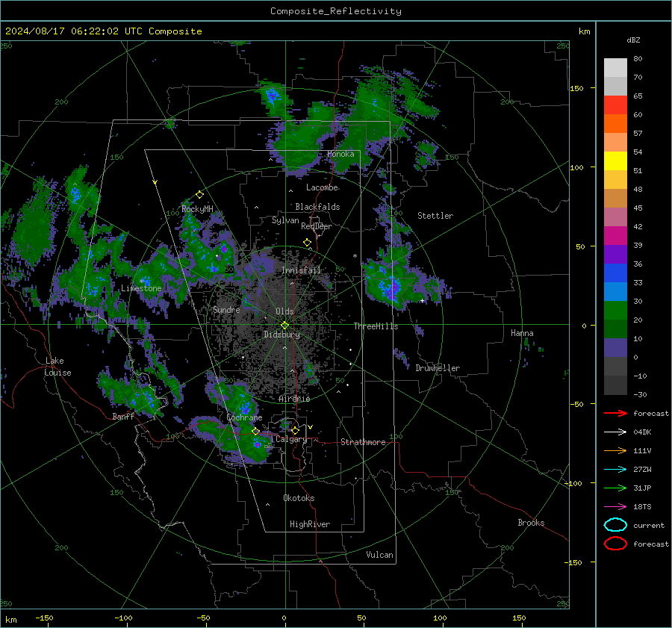Click the blue swatch between 36 and 33 dBZ

pyautogui.click(x=615, y=273)
